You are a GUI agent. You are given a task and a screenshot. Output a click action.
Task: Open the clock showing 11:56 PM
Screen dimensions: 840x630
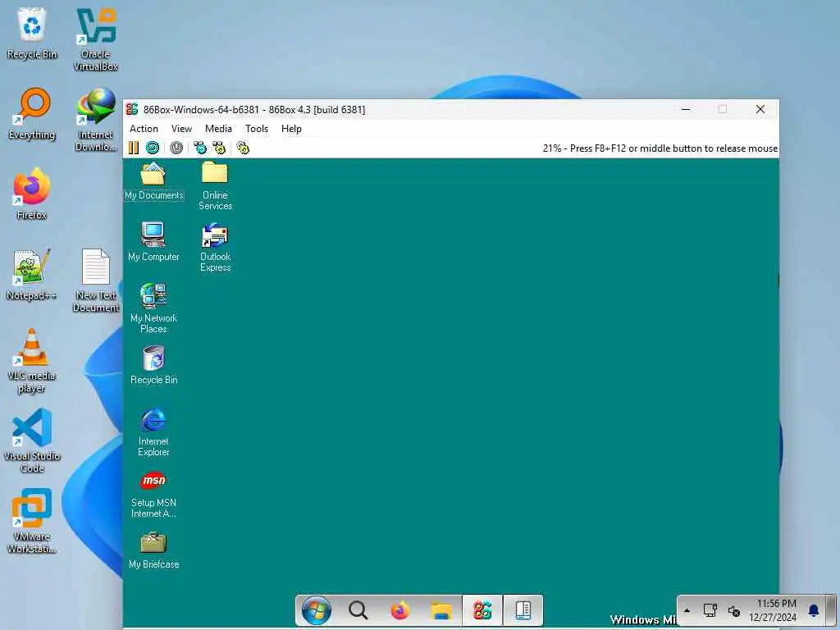[x=773, y=610]
